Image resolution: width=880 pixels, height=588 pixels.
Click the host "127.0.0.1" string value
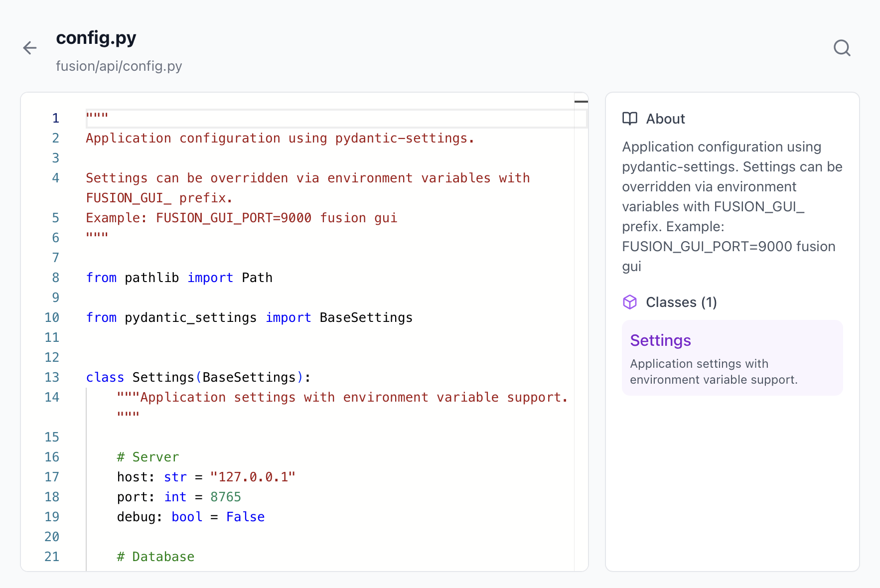click(253, 477)
